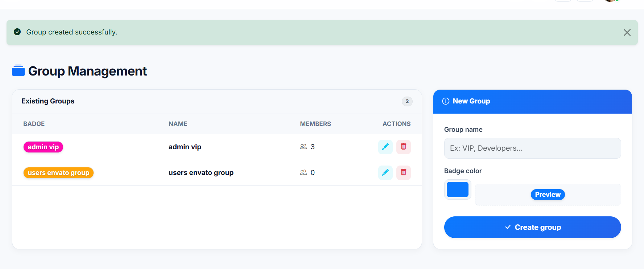Click the NAME column header

(178, 124)
